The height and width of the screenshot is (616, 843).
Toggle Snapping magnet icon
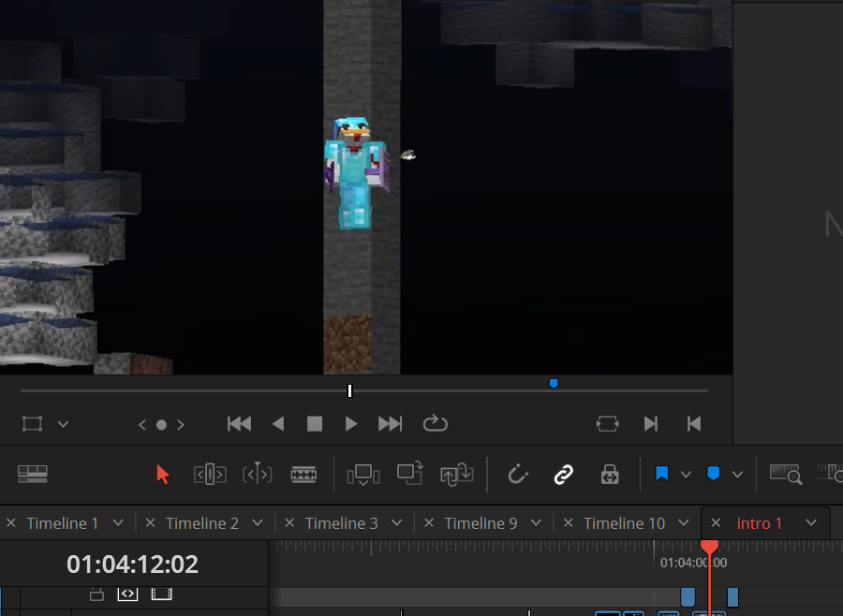(518, 474)
